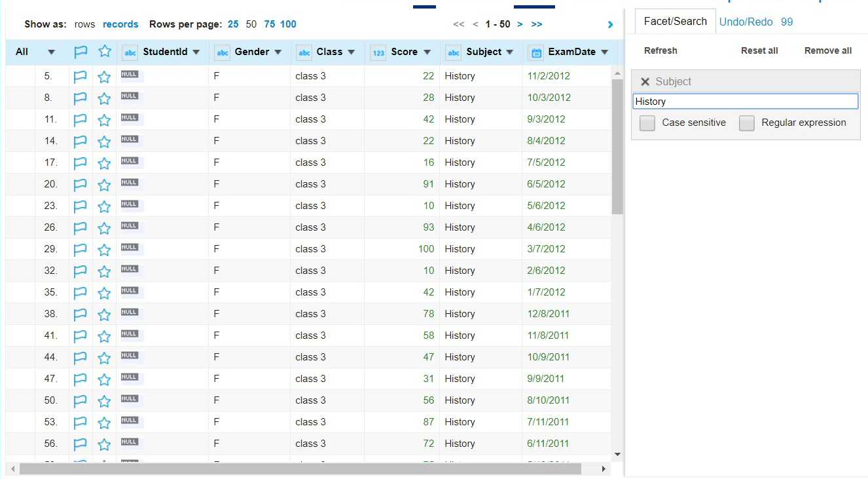Flag row 38
This screenshot has width=868, height=479.
[81, 315]
